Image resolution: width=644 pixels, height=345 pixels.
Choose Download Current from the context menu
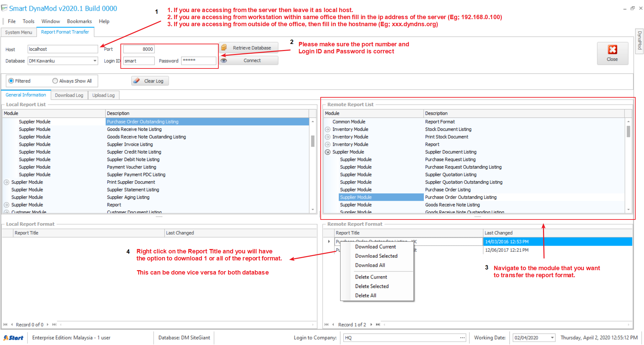coord(375,247)
